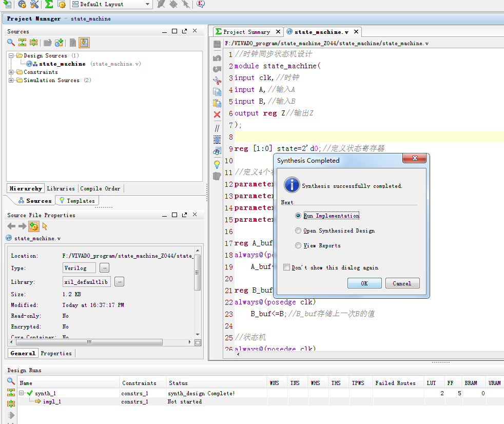
Task: Click the search icon in Design Runs panel
Action: point(11,381)
